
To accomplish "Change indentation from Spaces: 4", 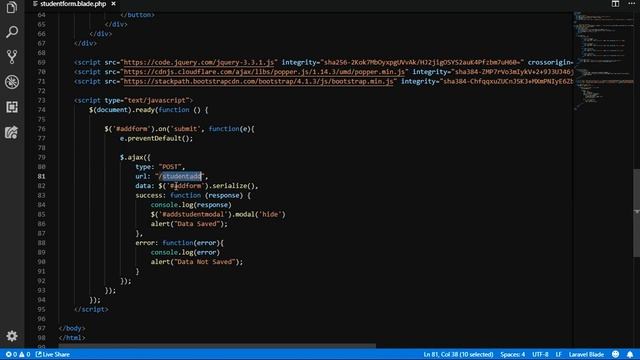I will [x=513, y=354].
